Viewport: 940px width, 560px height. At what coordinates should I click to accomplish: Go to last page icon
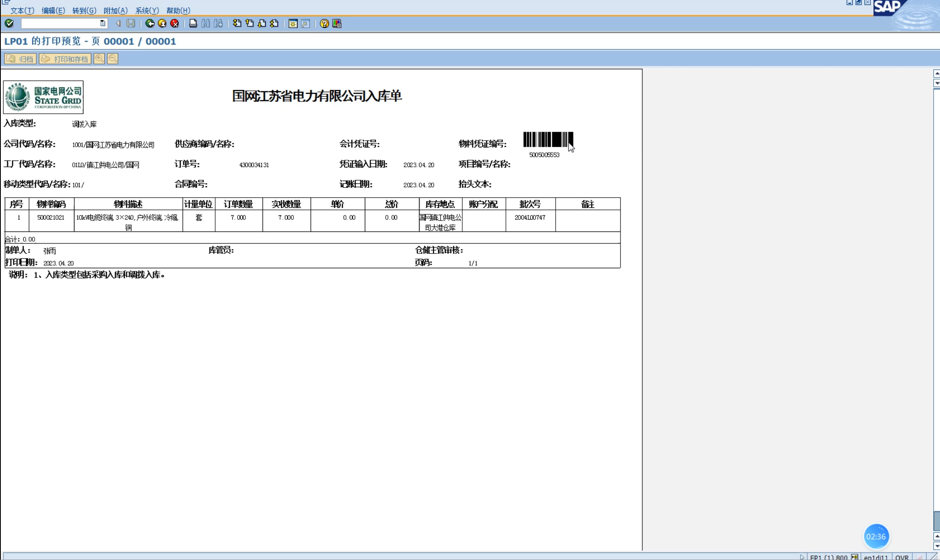[x=274, y=24]
